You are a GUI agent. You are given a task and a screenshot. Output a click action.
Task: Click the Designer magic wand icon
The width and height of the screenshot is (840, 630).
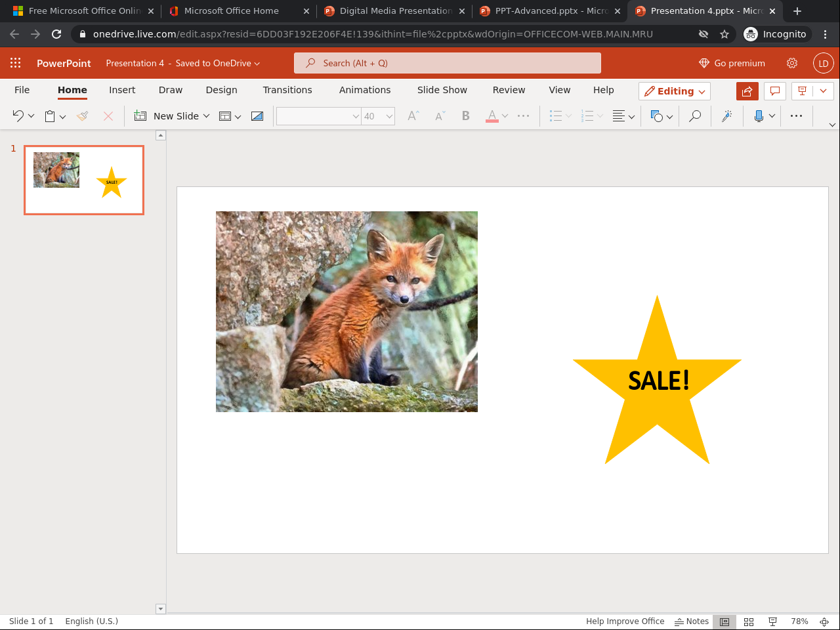[x=726, y=116]
